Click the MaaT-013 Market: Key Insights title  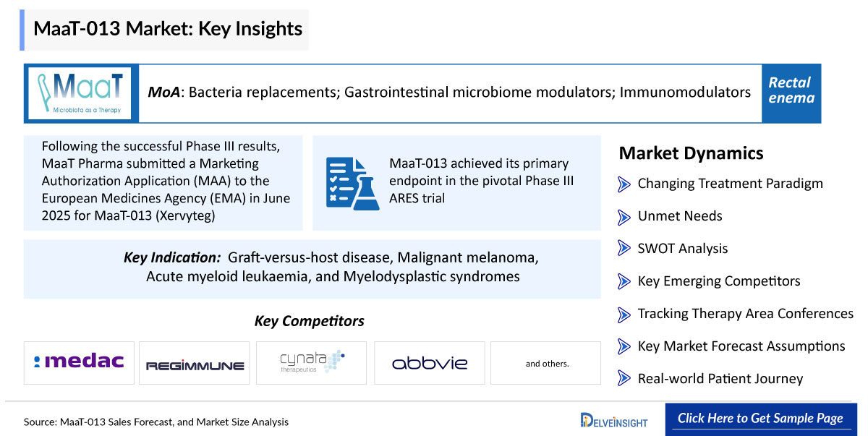point(168,30)
